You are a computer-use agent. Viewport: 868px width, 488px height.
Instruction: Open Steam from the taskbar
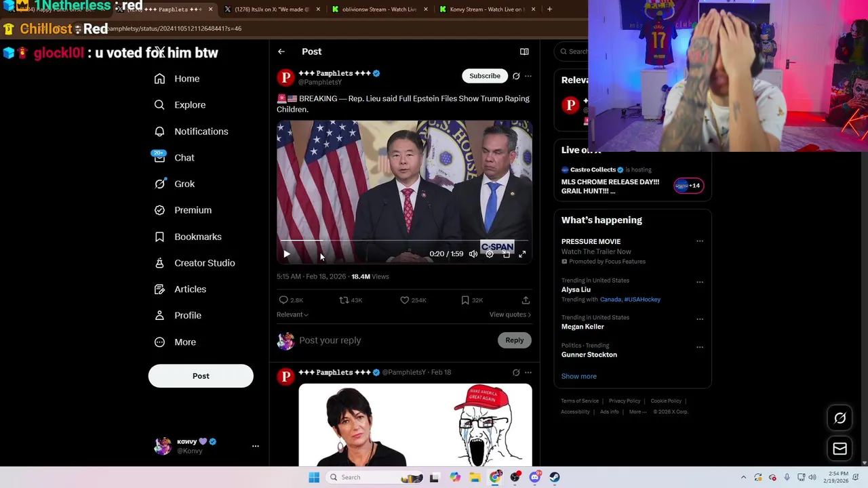point(555,477)
